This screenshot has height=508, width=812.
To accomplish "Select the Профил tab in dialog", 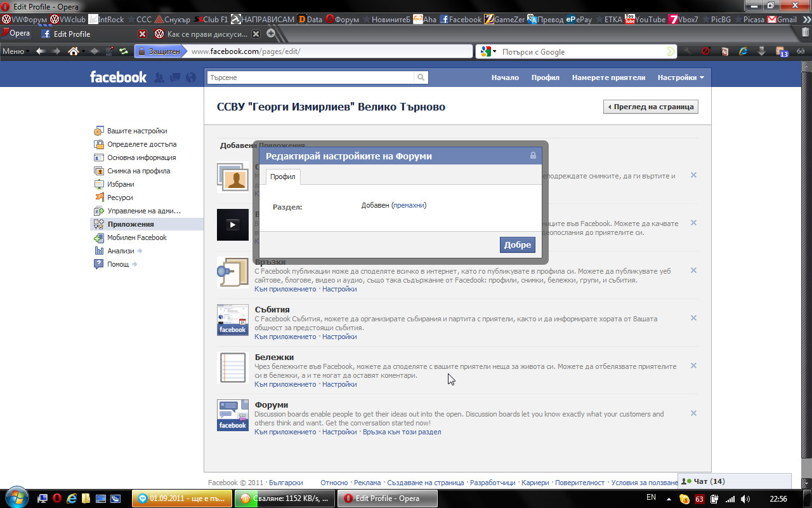I will coord(283,177).
